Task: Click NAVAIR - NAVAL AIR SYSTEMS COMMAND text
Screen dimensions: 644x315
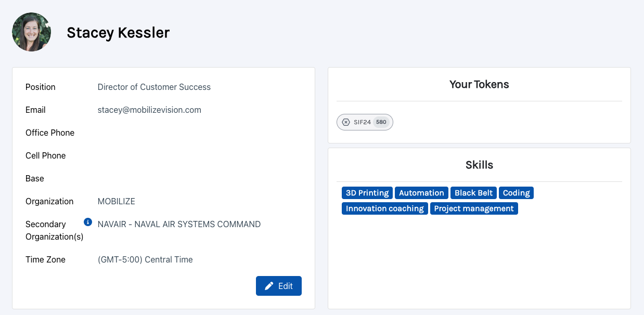Action: 179,224
